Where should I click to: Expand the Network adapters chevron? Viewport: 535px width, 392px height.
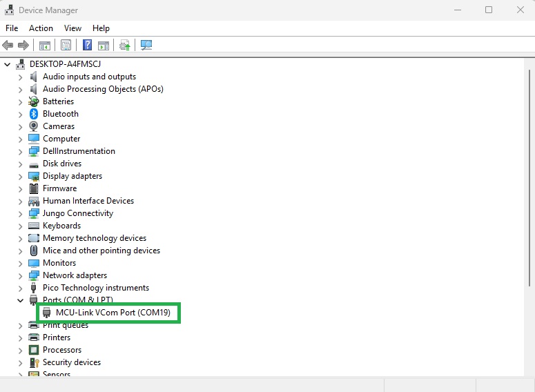point(20,275)
